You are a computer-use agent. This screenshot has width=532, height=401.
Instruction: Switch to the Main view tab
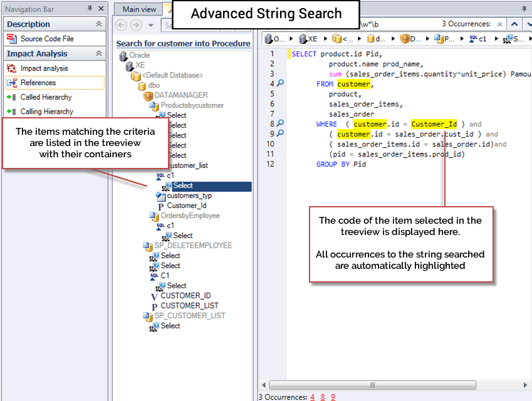[139, 9]
